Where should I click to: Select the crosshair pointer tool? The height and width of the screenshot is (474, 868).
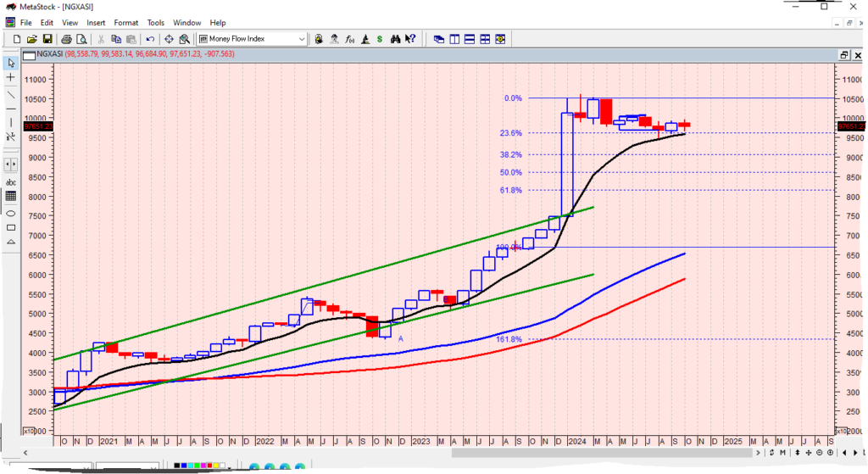11,77
